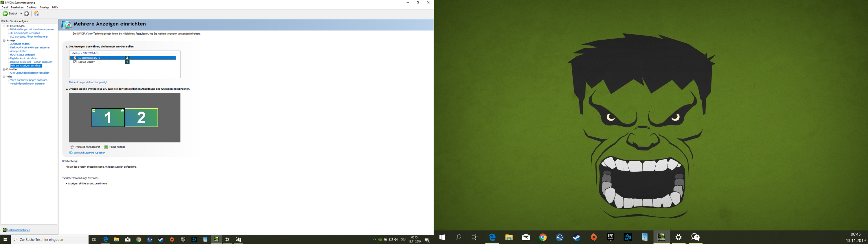This screenshot has width=868, height=244.
Task: Open the Zurück history dropdown arrow
Action: [x=21, y=14]
